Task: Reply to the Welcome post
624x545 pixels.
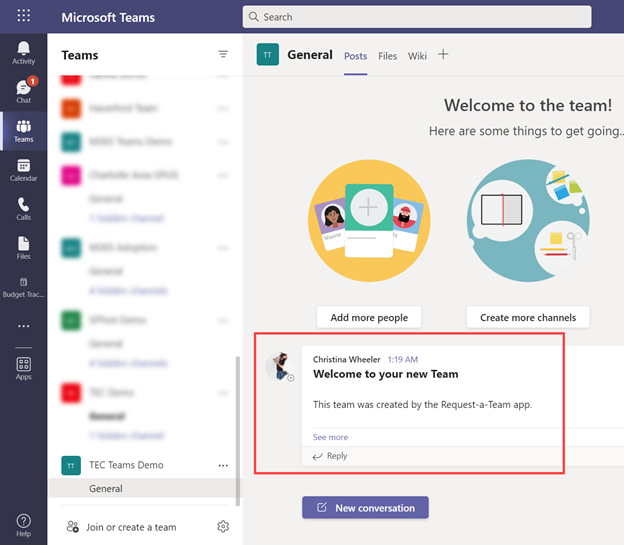Action: click(x=330, y=456)
